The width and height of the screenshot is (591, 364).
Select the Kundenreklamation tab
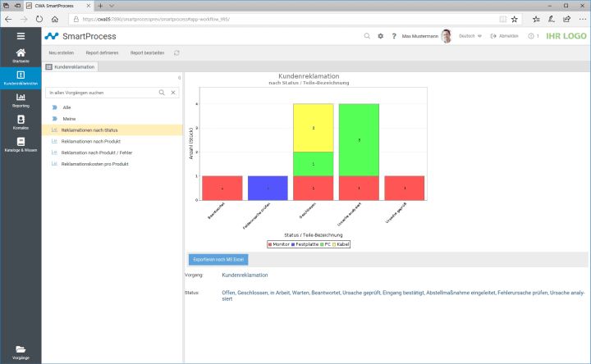[71, 67]
